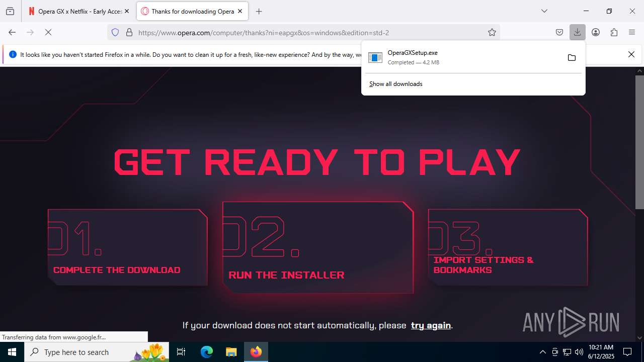Open volume control tray icon
The height and width of the screenshot is (362, 644).
[x=579, y=352]
